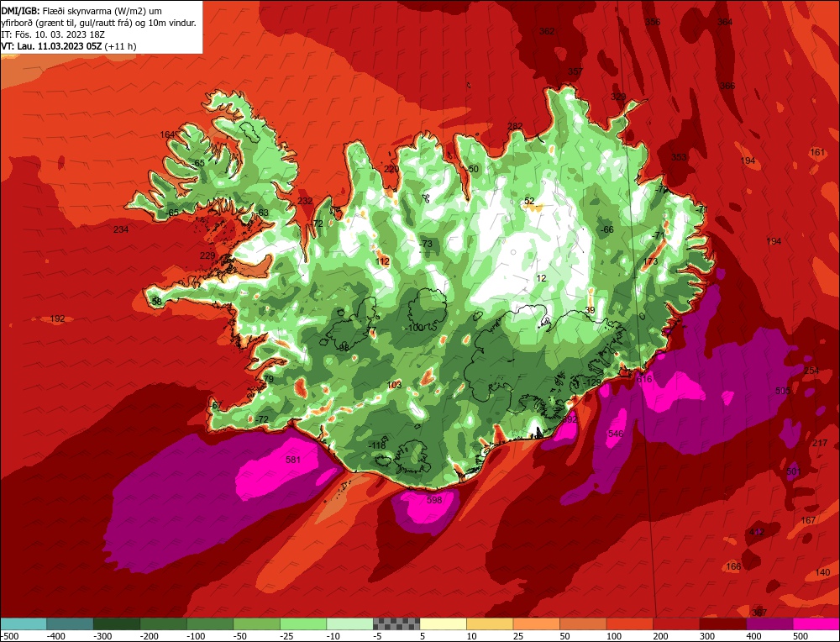Click the flux value 234 west of the Westfjords

(x=121, y=229)
